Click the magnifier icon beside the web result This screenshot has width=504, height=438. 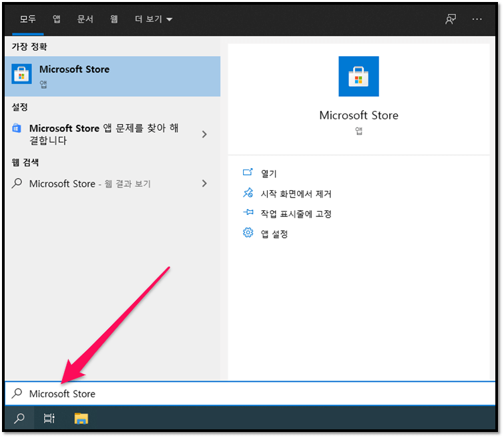(17, 184)
